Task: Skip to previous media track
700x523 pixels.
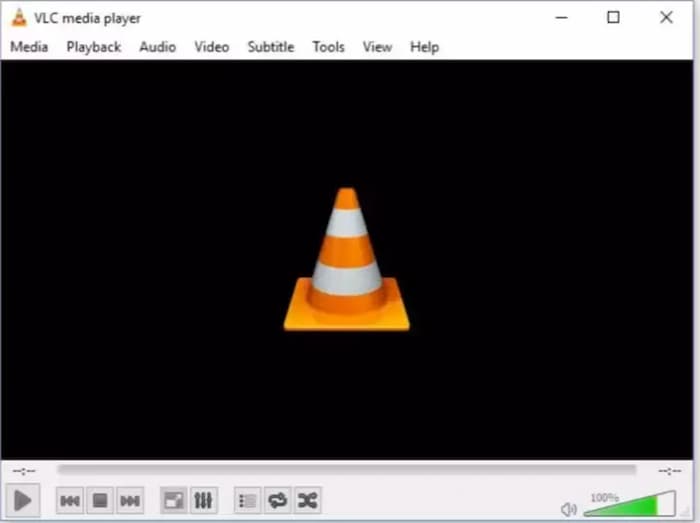Action: pos(70,501)
